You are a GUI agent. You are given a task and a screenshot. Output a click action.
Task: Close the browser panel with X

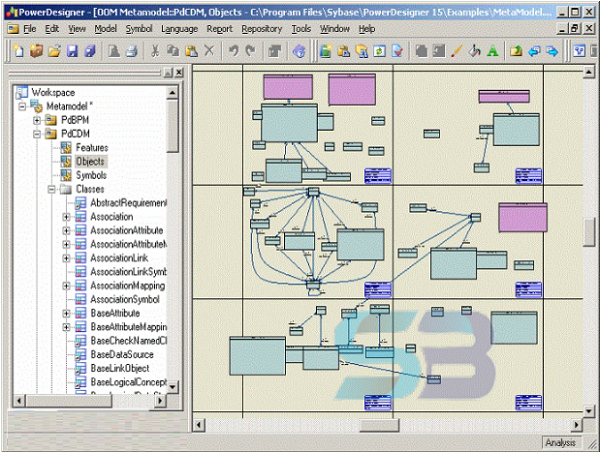(x=179, y=72)
